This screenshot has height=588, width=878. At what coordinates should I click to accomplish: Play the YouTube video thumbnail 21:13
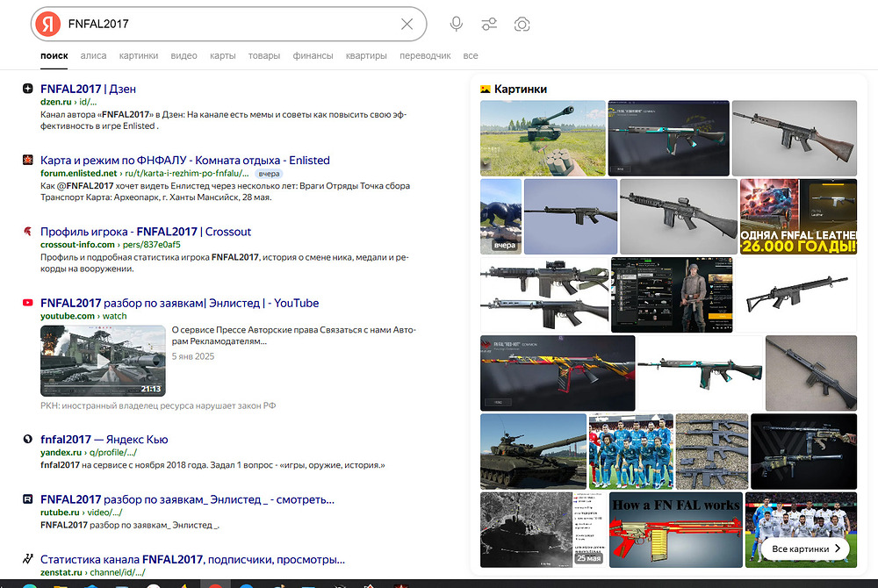coord(103,361)
